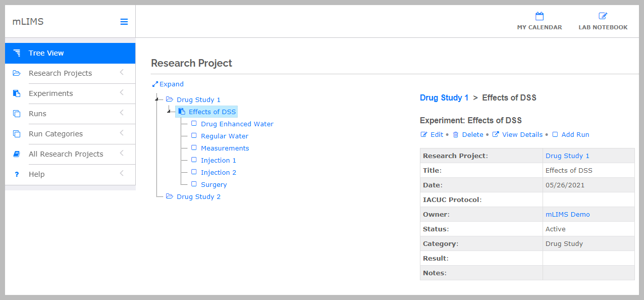The height and width of the screenshot is (300, 644).
Task: Open the mLIMS Demo owner link
Action: 567,215
